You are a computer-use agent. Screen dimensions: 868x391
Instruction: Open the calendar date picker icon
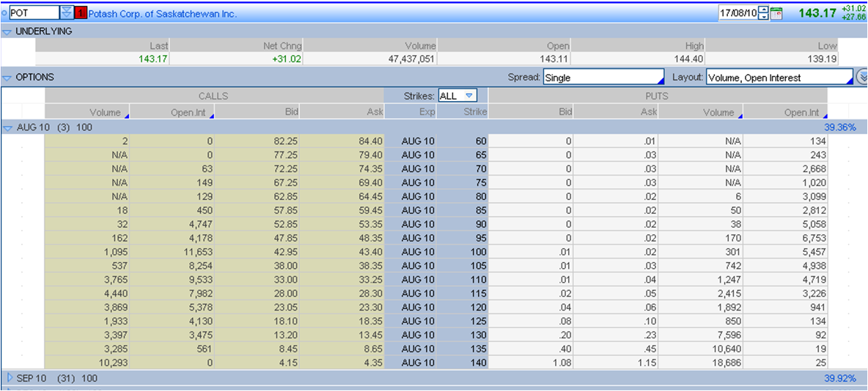tap(776, 14)
